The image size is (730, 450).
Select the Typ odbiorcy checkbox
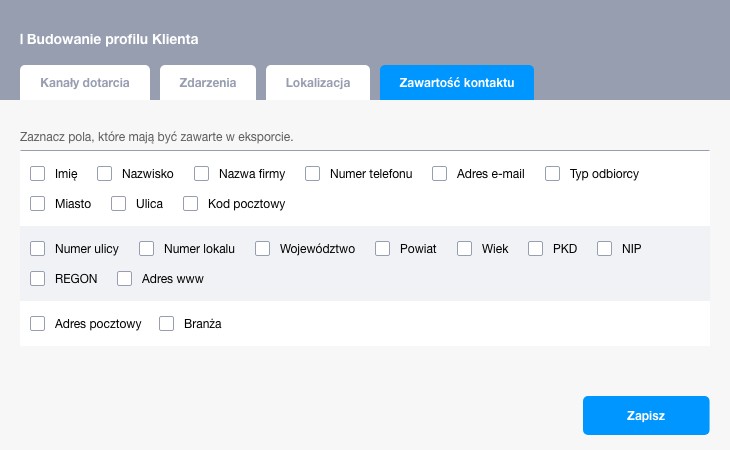coord(553,174)
